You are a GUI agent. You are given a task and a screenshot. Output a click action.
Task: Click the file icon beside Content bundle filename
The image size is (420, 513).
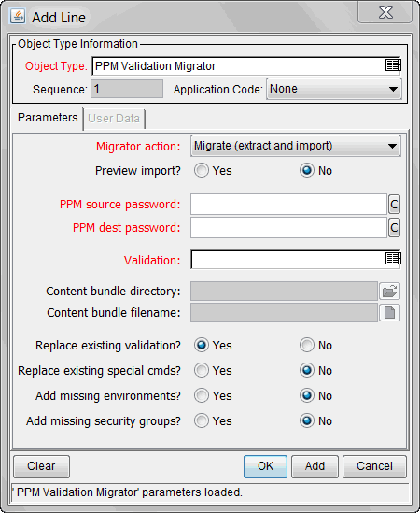[389, 312]
